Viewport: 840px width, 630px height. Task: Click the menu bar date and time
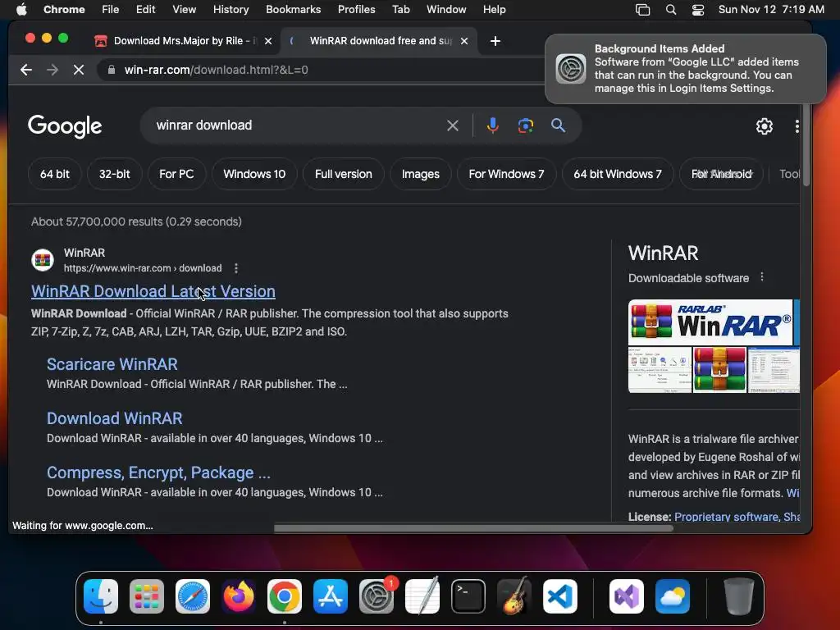coord(771,9)
